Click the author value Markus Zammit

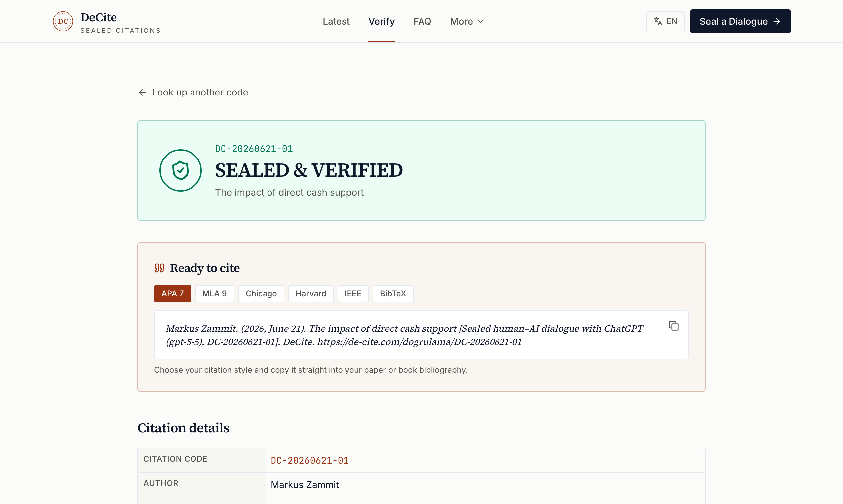coord(305,485)
